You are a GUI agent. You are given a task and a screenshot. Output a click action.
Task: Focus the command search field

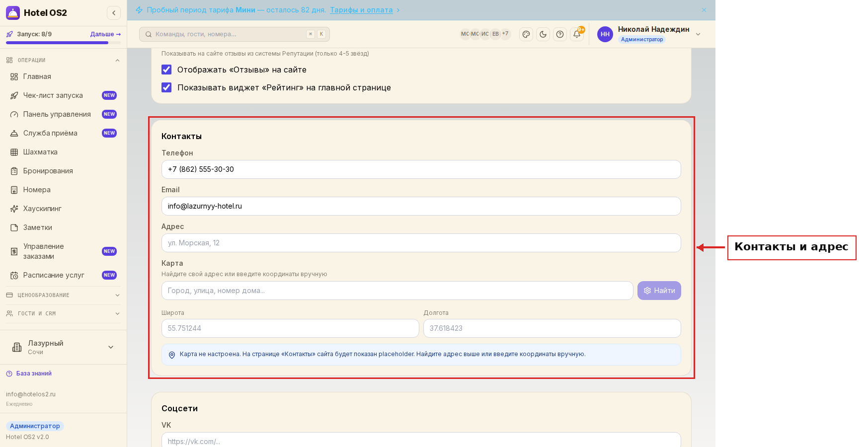(x=235, y=34)
